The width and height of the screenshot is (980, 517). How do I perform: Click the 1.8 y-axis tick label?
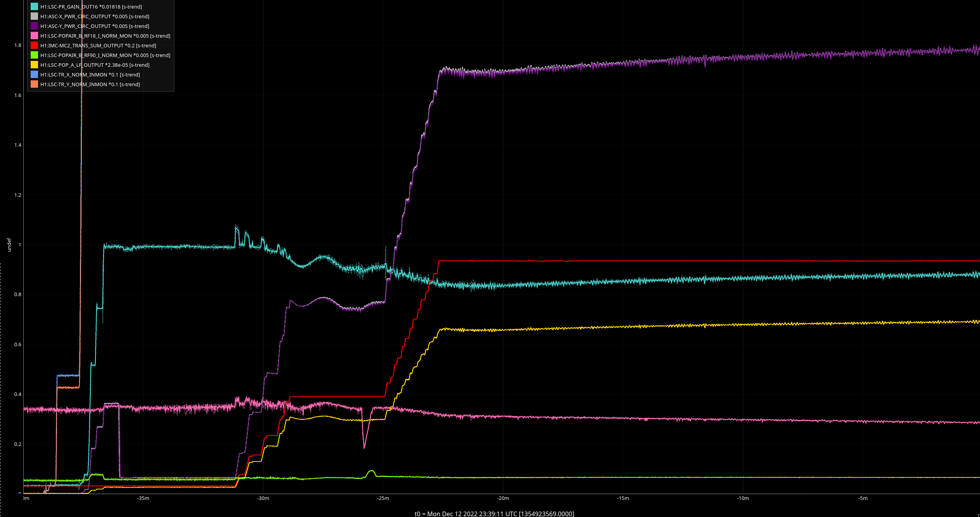18,45
